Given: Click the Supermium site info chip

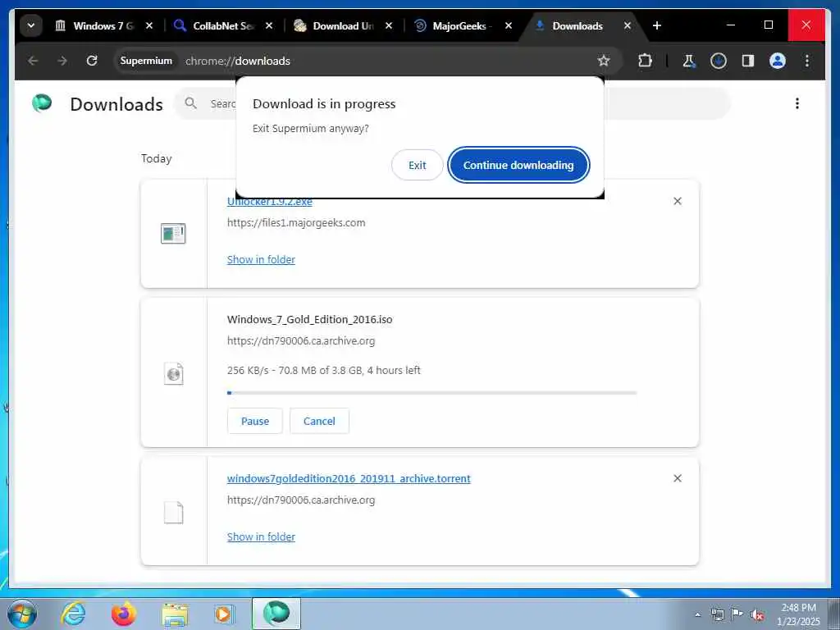Looking at the screenshot, I should pos(146,61).
